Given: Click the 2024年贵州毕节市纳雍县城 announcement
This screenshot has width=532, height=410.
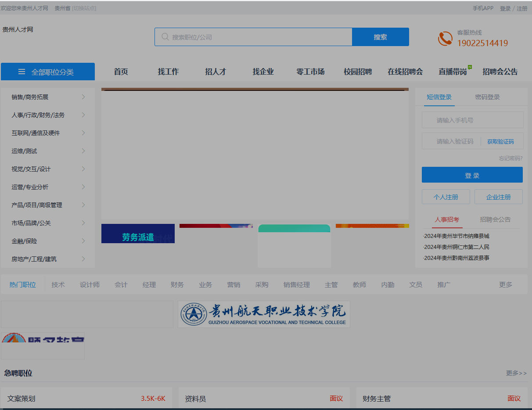Looking at the screenshot, I should click(457, 236).
